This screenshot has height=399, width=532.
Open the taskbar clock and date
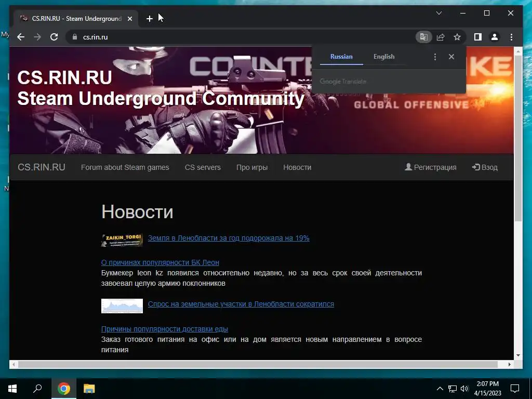coord(487,389)
